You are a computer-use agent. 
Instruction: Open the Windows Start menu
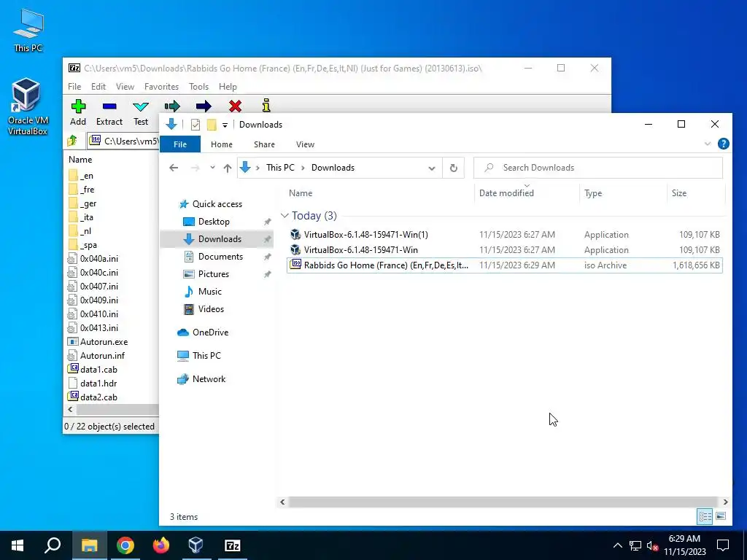(18, 545)
